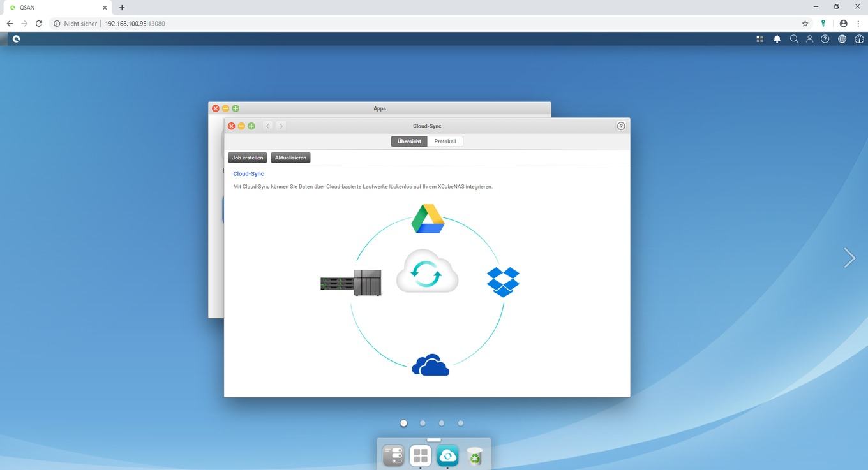Image resolution: width=868 pixels, height=470 pixels.
Task: Open the language globe icon
Action: [842, 39]
